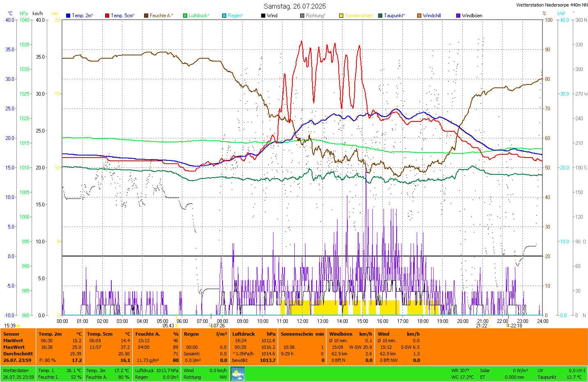Select the Windböen column header in table
Screen dimensions: 588x382
(x=341, y=334)
